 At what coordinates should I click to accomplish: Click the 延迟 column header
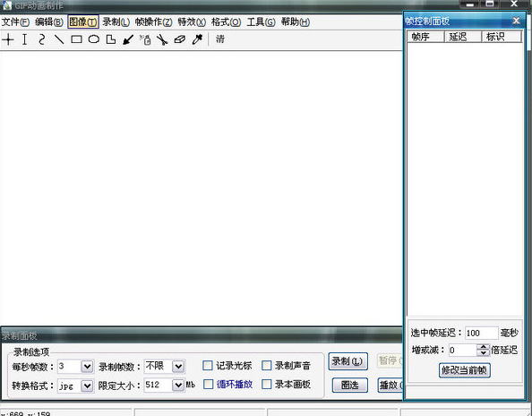coord(463,37)
